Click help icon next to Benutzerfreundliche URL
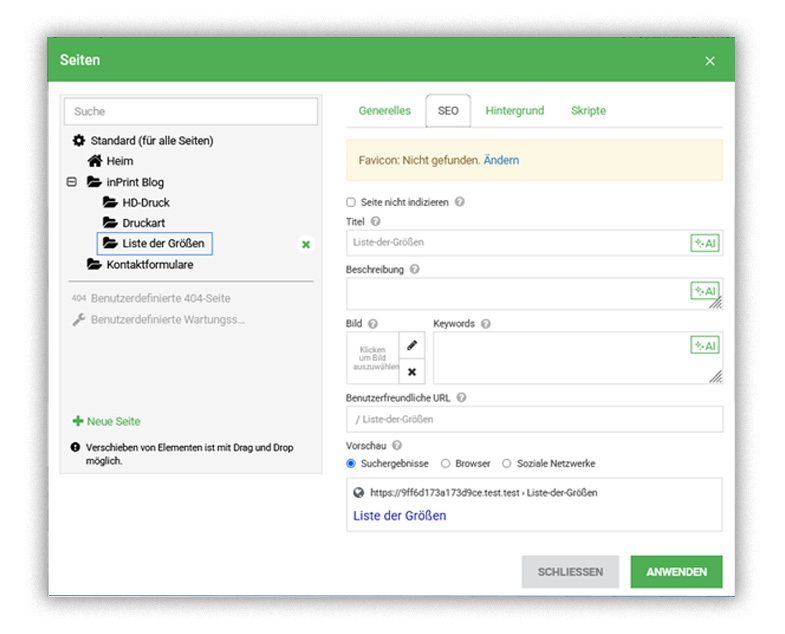785x634 pixels. tap(461, 397)
